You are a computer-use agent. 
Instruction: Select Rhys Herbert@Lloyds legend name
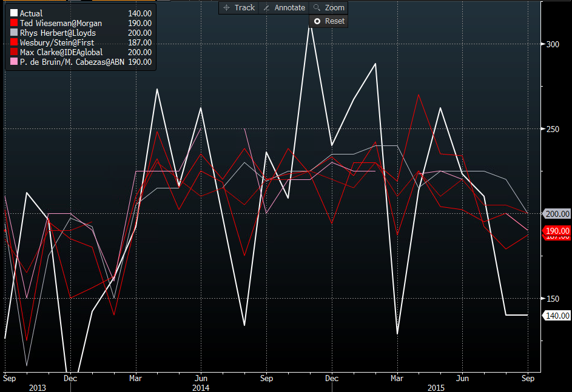coord(58,33)
